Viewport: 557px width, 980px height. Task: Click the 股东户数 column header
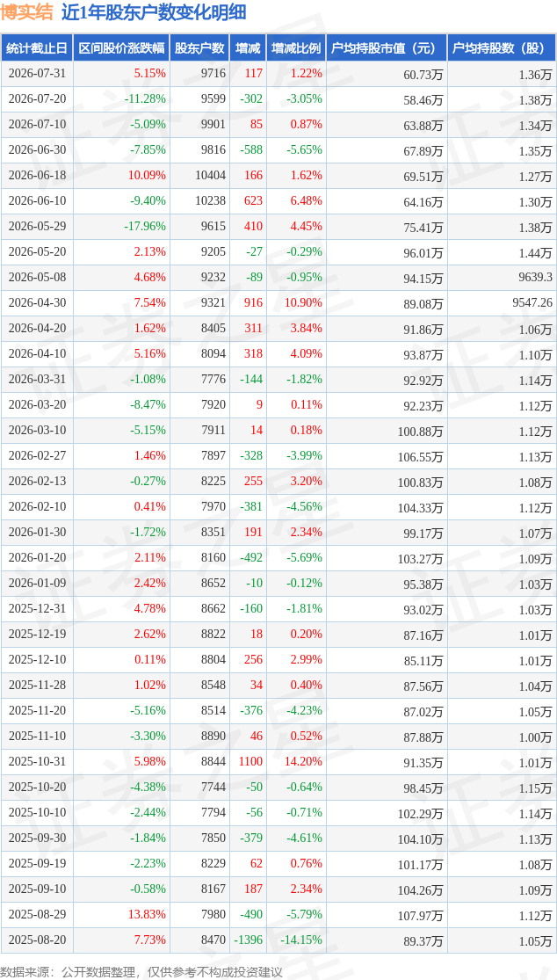(x=199, y=48)
